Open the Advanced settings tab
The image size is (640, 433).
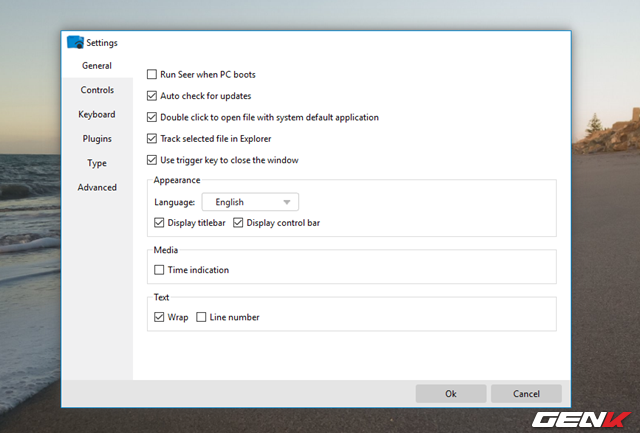pos(97,187)
